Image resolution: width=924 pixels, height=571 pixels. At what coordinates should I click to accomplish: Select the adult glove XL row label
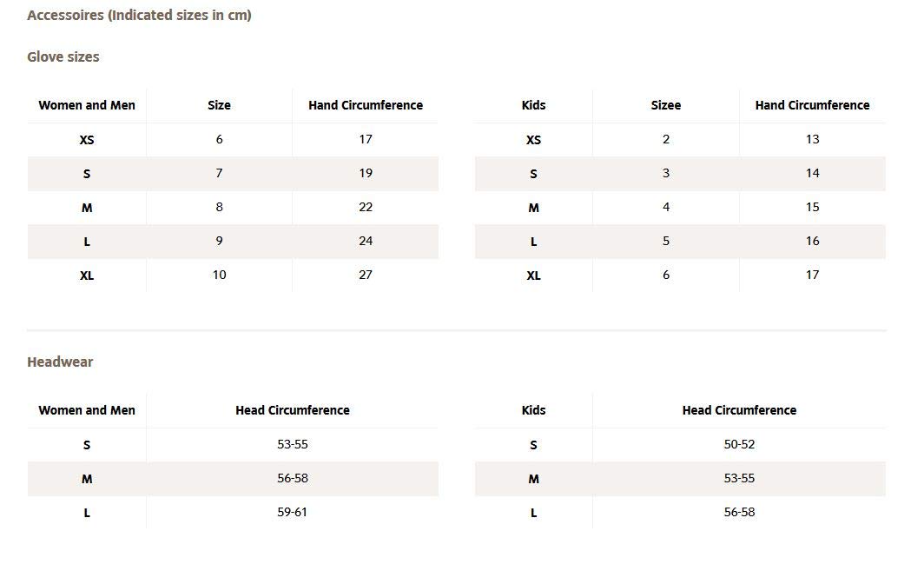point(87,276)
